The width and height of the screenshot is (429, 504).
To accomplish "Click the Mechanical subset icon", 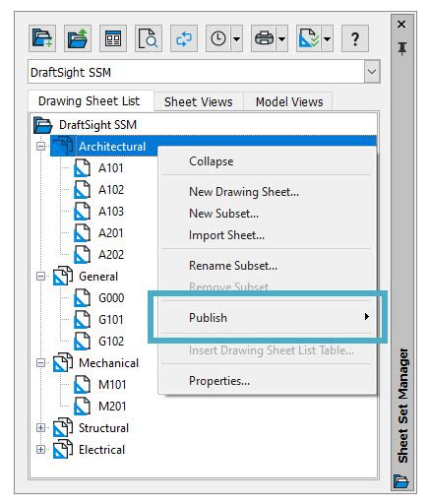I will pyautogui.click(x=63, y=362).
